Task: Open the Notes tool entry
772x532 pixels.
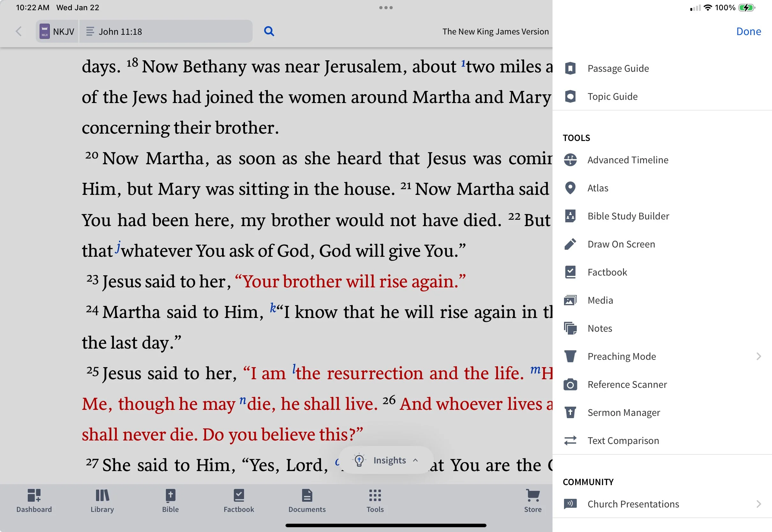Action: pyautogui.click(x=599, y=328)
